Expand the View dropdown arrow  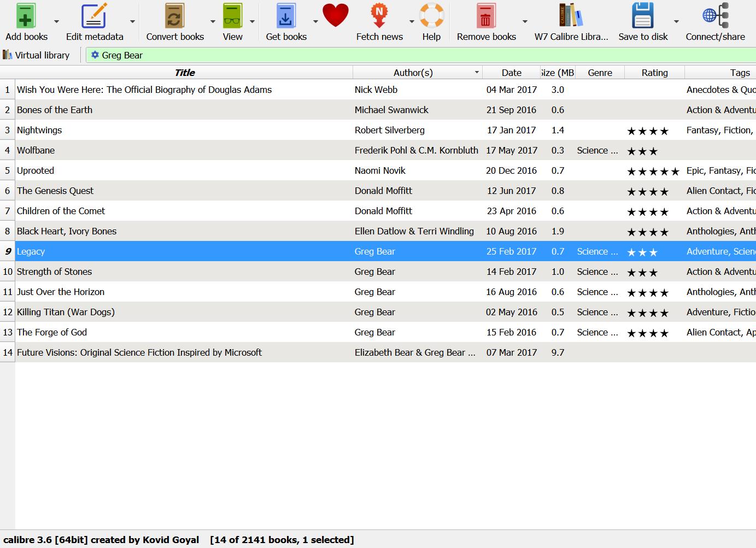tap(252, 22)
